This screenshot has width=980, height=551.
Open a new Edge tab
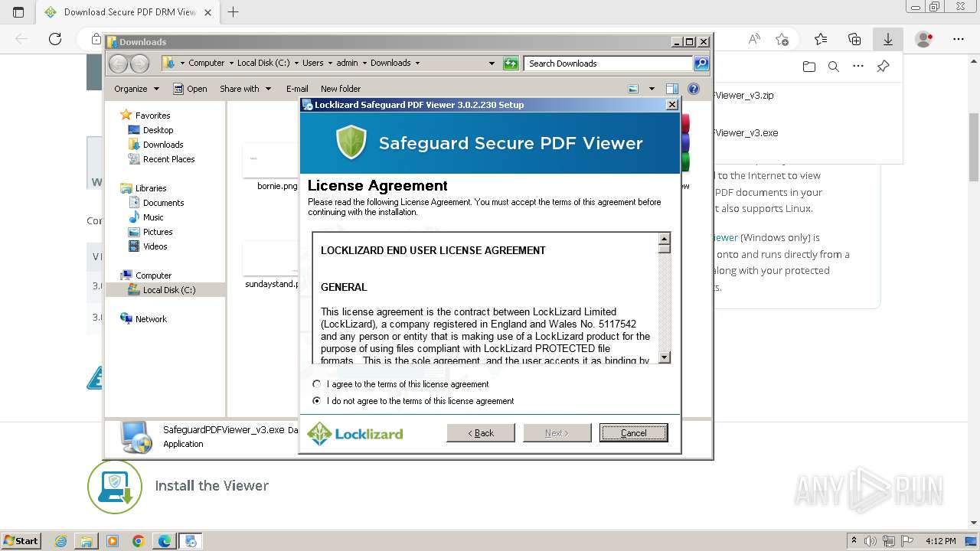click(234, 11)
